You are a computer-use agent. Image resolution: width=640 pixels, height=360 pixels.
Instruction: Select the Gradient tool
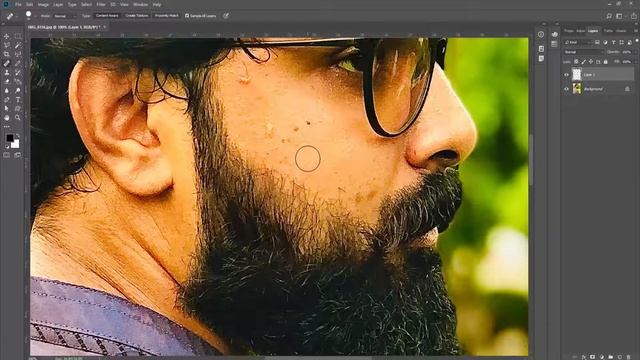coord(18,81)
